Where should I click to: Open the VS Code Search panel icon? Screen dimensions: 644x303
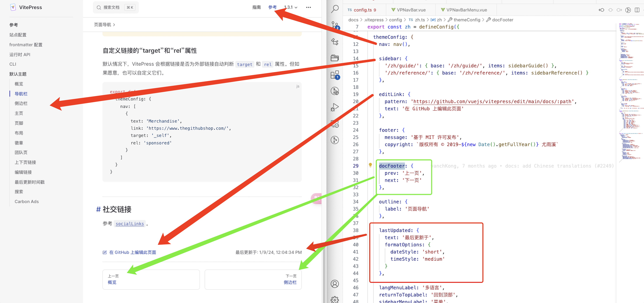pyautogui.click(x=335, y=9)
